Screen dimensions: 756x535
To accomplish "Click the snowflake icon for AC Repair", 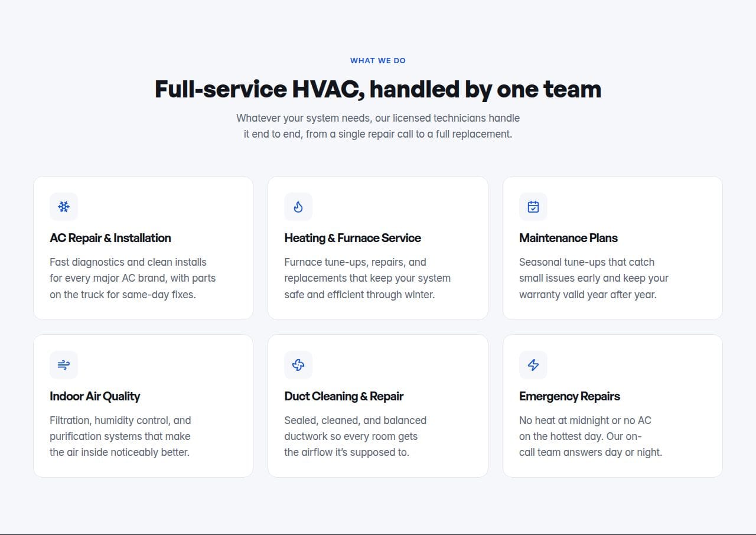I will 64,207.
